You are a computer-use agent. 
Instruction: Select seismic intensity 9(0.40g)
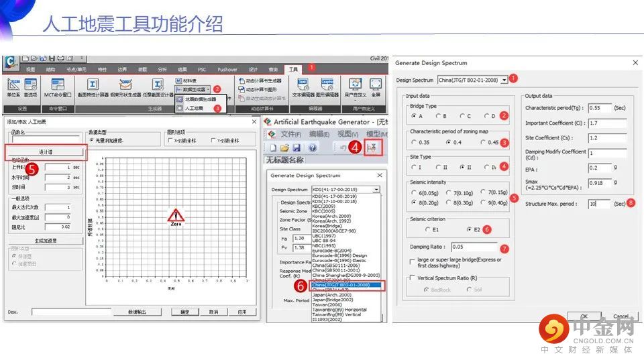point(483,202)
